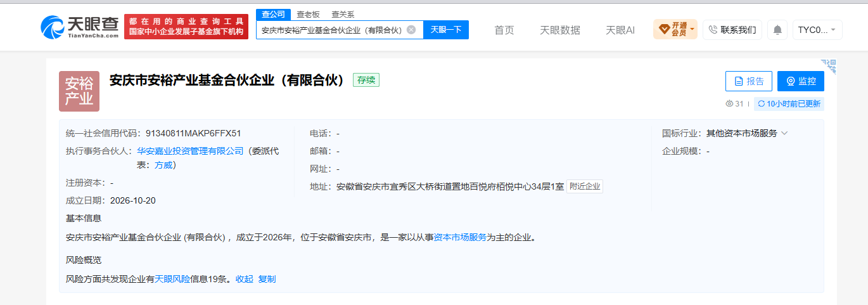
Task: Open the notification bell
Action: click(777, 30)
